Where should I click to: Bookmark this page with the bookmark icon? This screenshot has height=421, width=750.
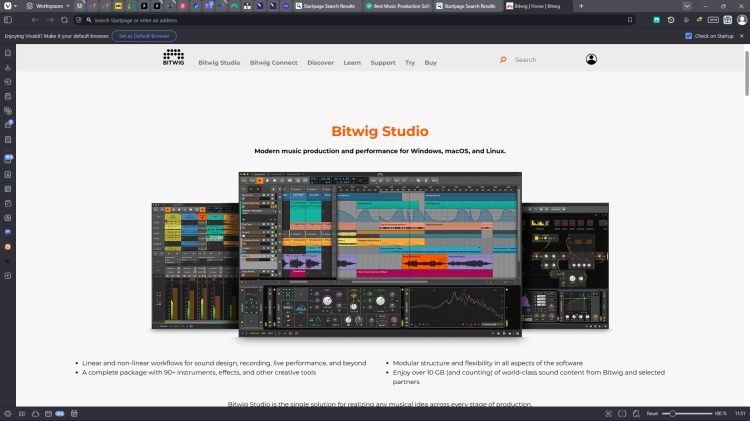click(x=630, y=20)
